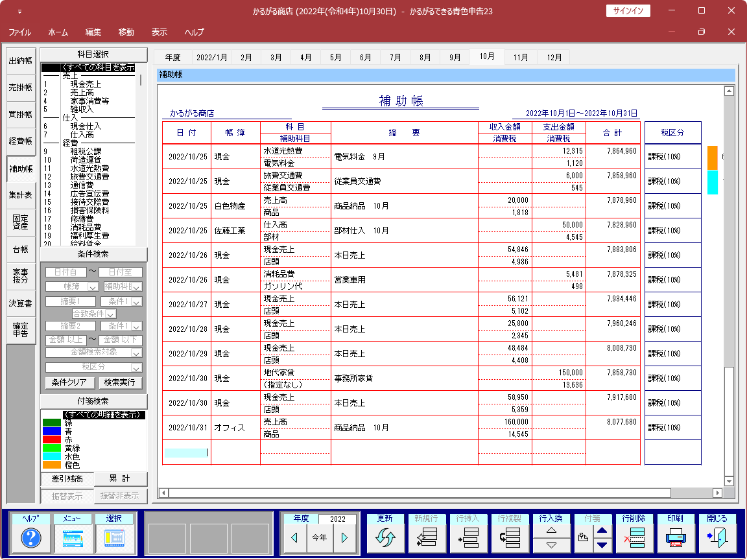Open the 条件1 dropdown next to 摘要1
Screen dimensions: 747x560
tap(137, 302)
